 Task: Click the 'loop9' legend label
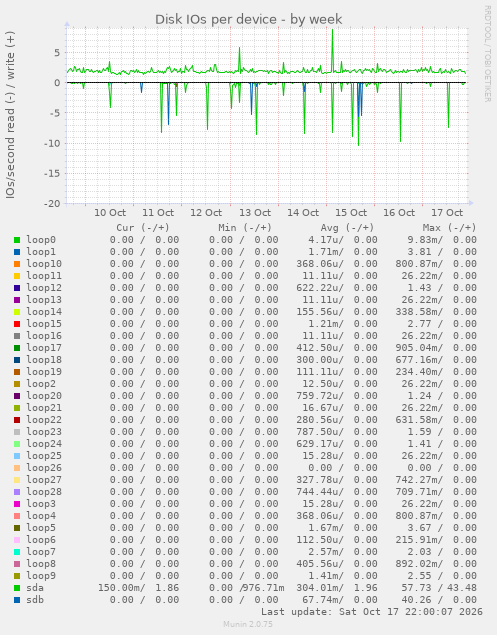click(x=41, y=576)
